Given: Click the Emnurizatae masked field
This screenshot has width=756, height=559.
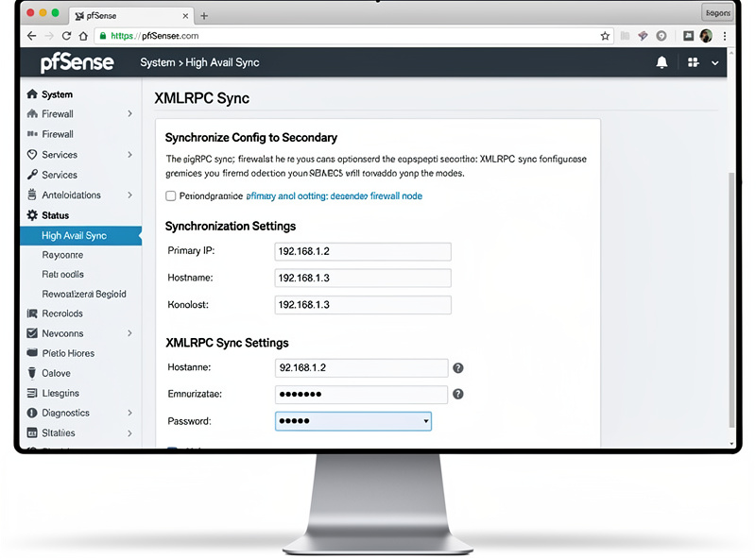Looking at the screenshot, I should click(x=361, y=394).
